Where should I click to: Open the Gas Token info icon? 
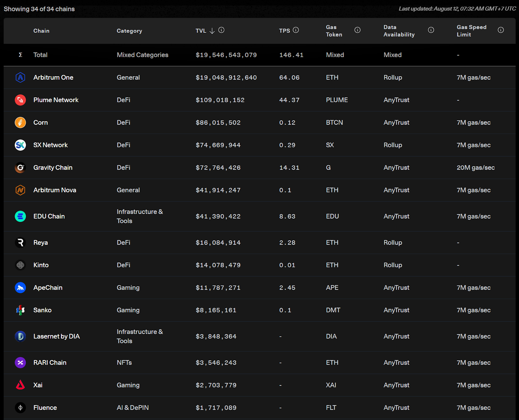(357, 30)
